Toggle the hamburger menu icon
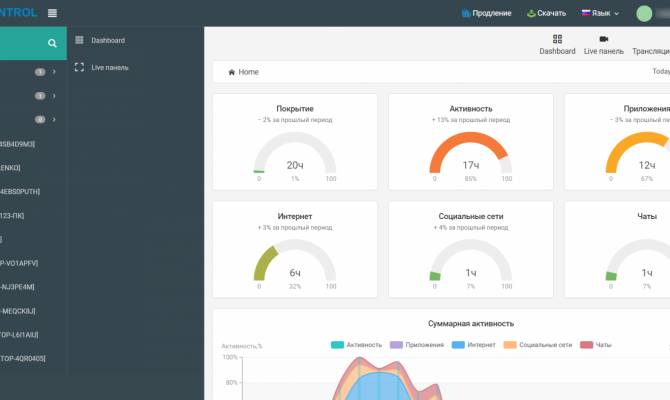 click(x=52, y=13)
